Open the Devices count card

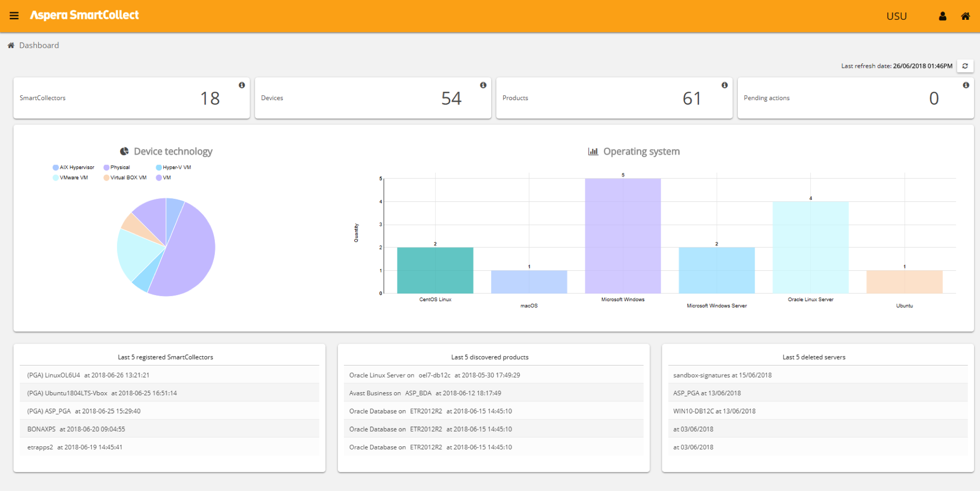(373, 98)
